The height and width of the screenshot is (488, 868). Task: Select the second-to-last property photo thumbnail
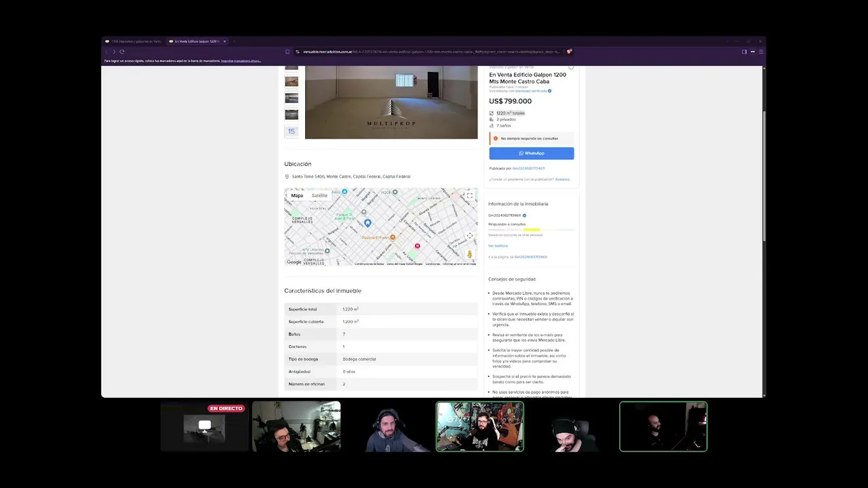click(x=292, y=115)
